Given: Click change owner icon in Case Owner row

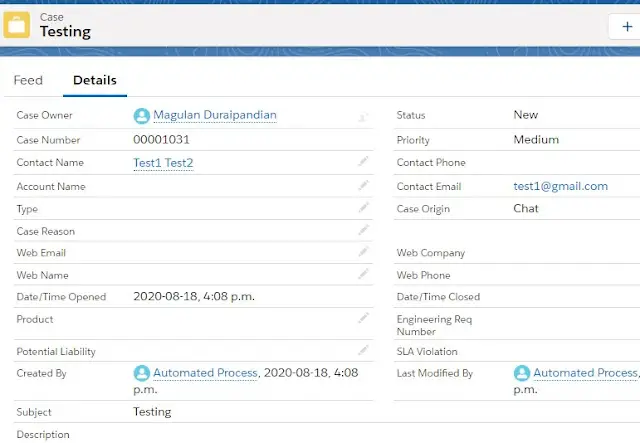Looking at the screenshot, I should point(363,117).
